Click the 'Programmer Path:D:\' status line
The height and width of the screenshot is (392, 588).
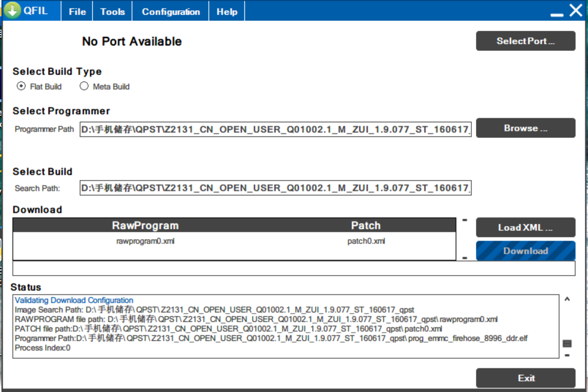point(272,338)
